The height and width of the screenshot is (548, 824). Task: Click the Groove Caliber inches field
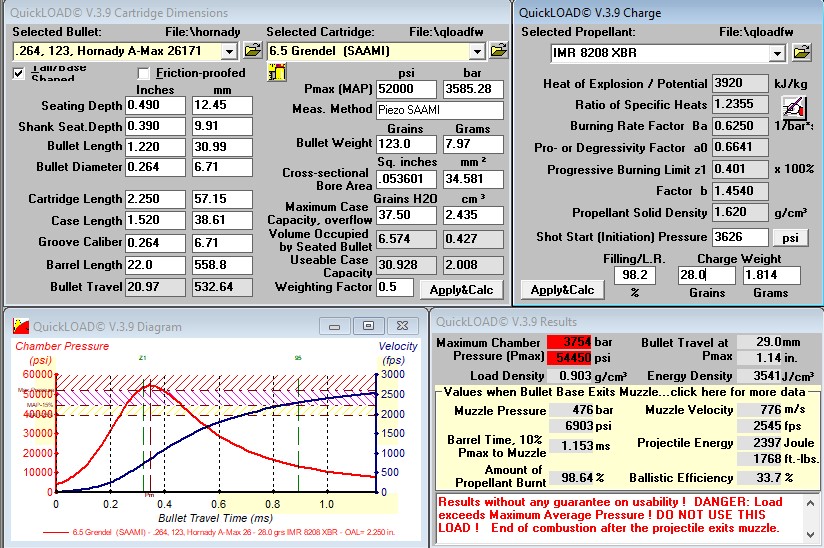click(156, 243)
